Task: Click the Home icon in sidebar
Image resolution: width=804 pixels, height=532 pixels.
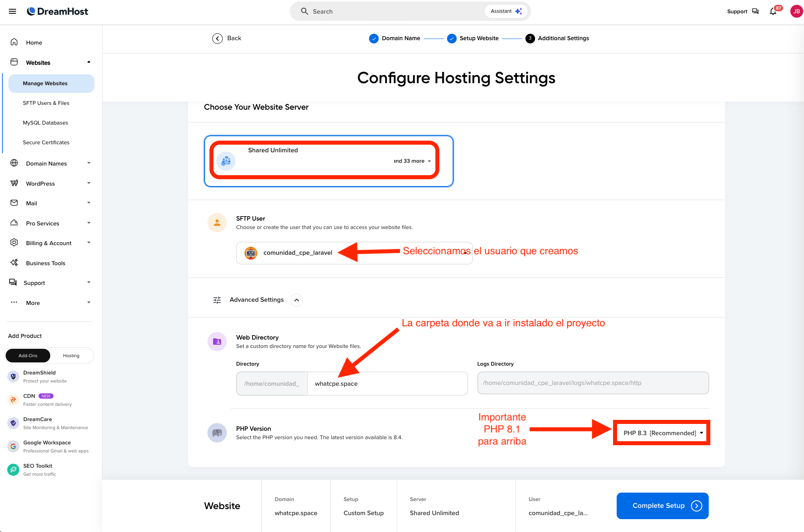Action: (x=14, y=42)
